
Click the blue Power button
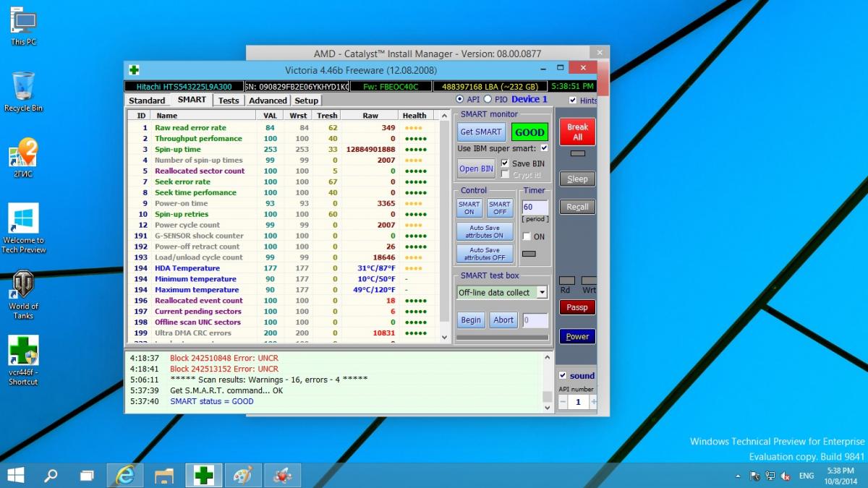click(577, 336)
